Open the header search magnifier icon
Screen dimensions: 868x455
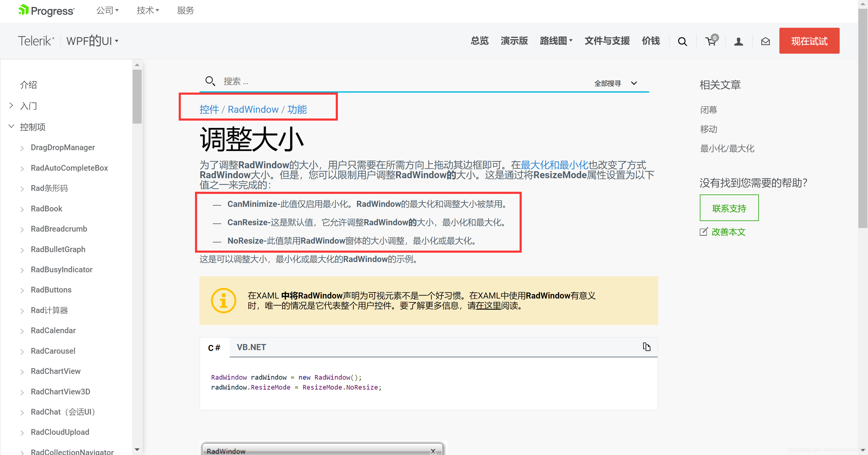pyautogui.click(x=682, y=41)
